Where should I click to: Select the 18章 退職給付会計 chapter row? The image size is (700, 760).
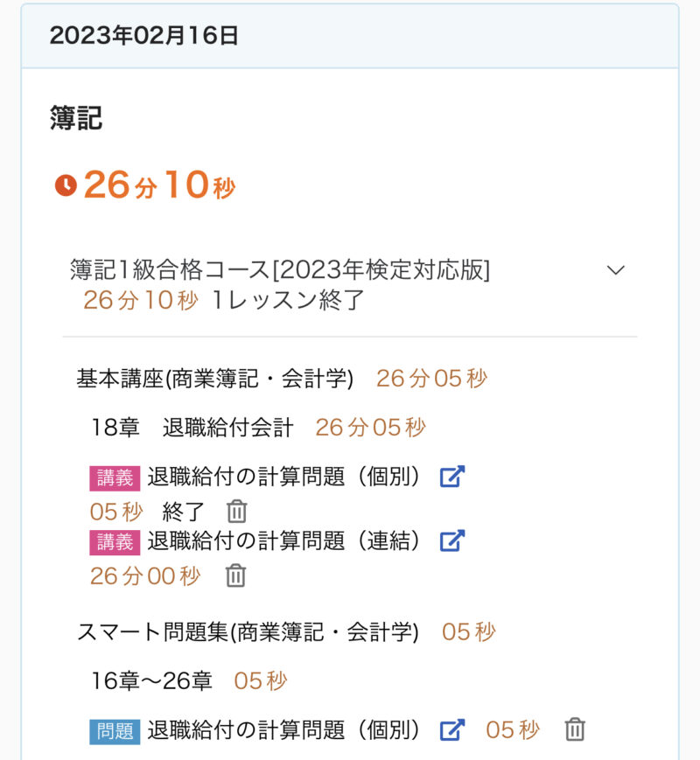(x=192, y=428)
